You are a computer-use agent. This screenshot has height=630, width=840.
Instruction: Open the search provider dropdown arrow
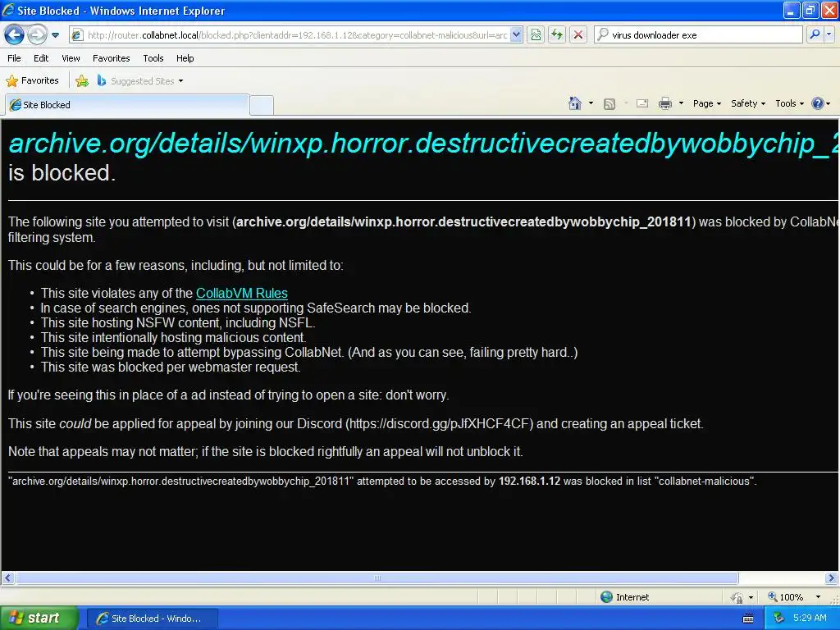(829, 34)
